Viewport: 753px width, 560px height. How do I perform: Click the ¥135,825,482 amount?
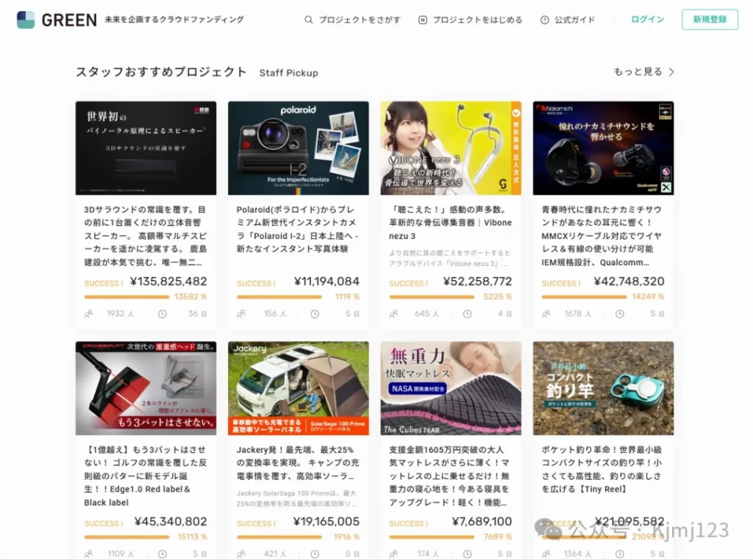click(168, 281)
